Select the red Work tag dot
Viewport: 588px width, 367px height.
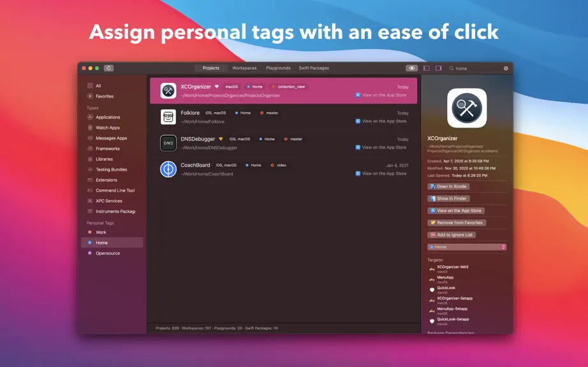pos(90,232)
